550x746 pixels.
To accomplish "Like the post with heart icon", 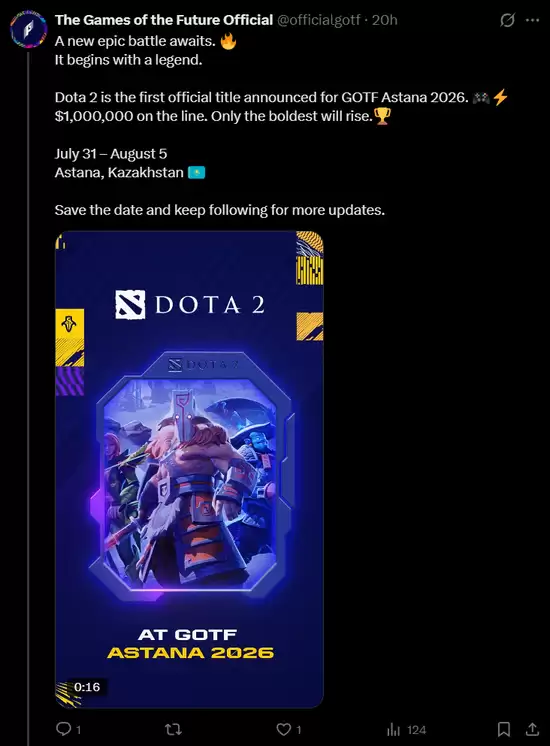I will point(284,729).
